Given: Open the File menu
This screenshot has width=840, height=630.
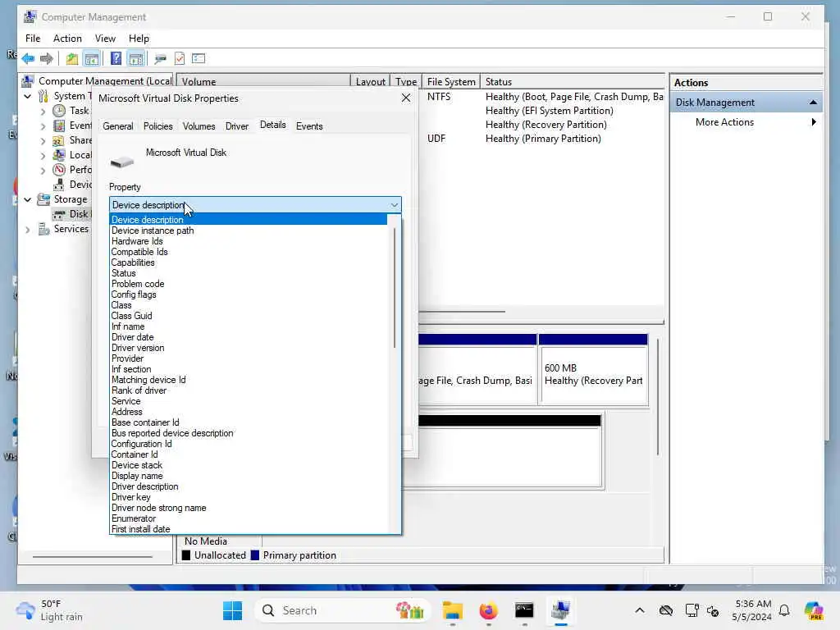Looking at the screenshot, I should [x=33, y=39].
